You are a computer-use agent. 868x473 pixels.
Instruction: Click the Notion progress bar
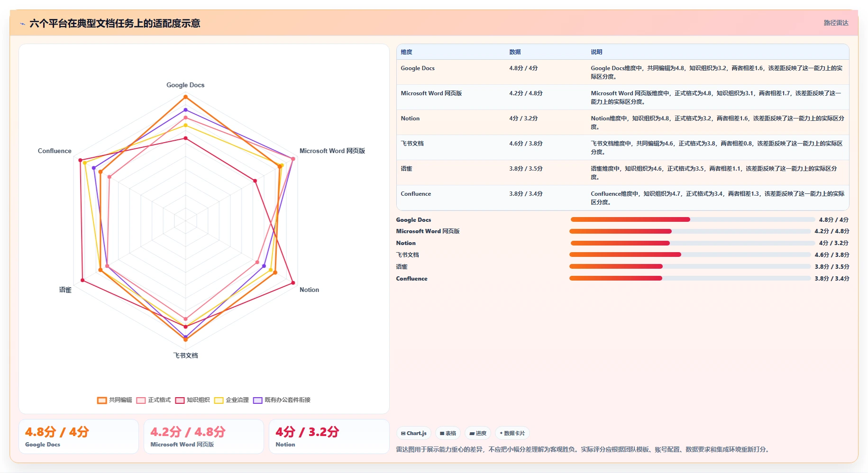tap(693, 243)
